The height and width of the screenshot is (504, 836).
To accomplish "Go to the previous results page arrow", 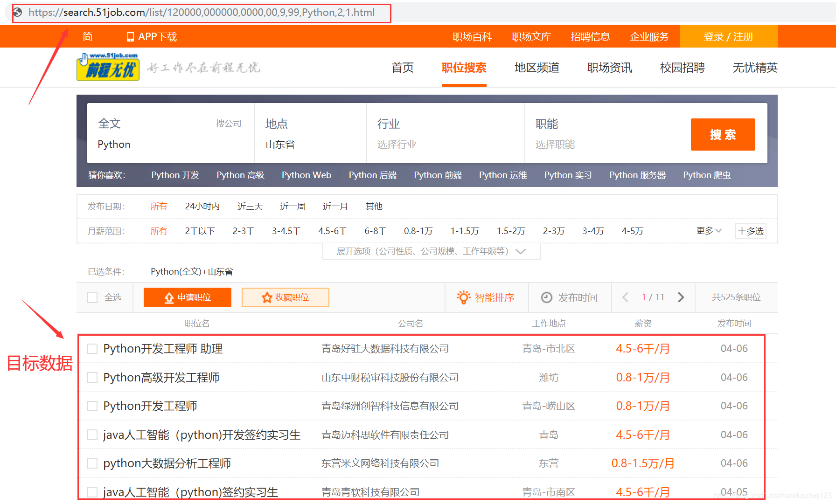I will point(626,297).
